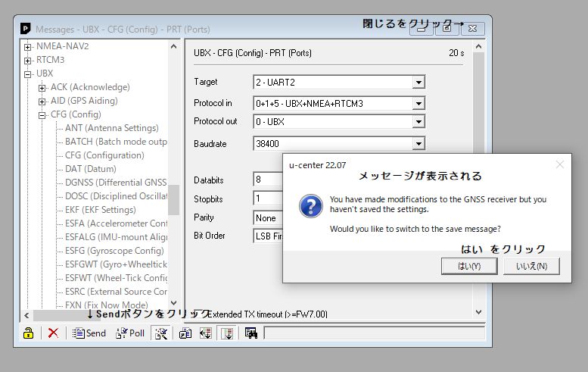This screenshot has width=588, height=372.
Task: Select BATCH (Batch mode output) item
Action: pos(116,142)
